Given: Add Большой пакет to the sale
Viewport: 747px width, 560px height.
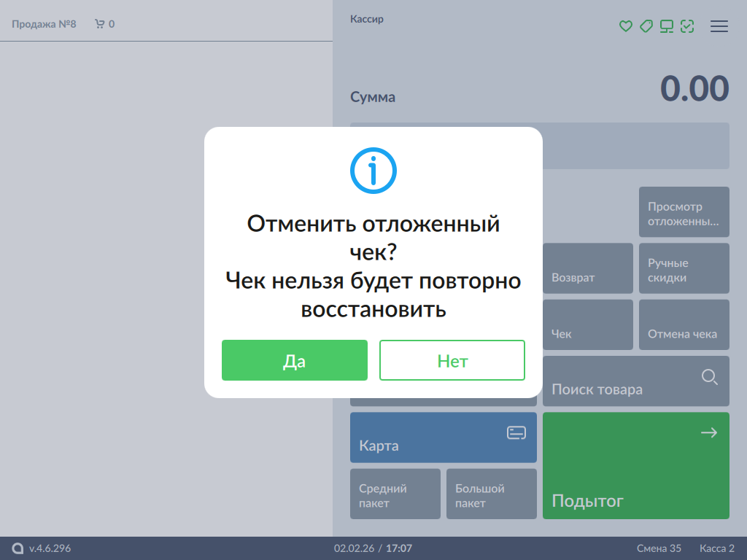Looking at the screenshot, I should point(492,494).
